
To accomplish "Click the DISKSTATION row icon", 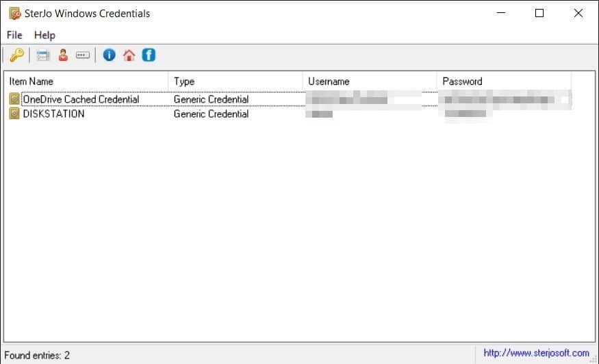I will pyautogui.click(x=14, y=114).
